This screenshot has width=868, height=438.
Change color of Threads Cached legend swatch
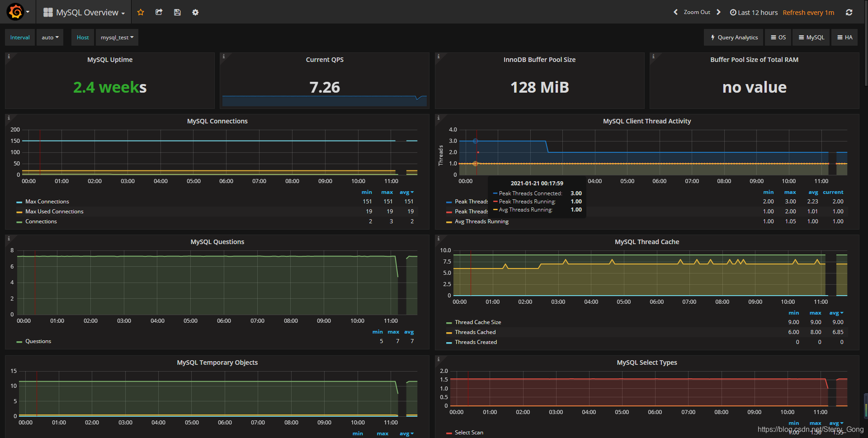tap(449, 333)
